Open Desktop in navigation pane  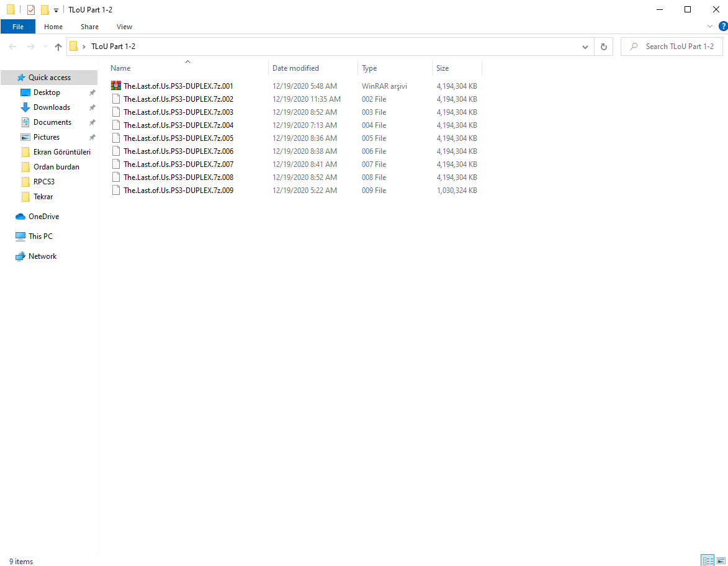tap(47, 92)
